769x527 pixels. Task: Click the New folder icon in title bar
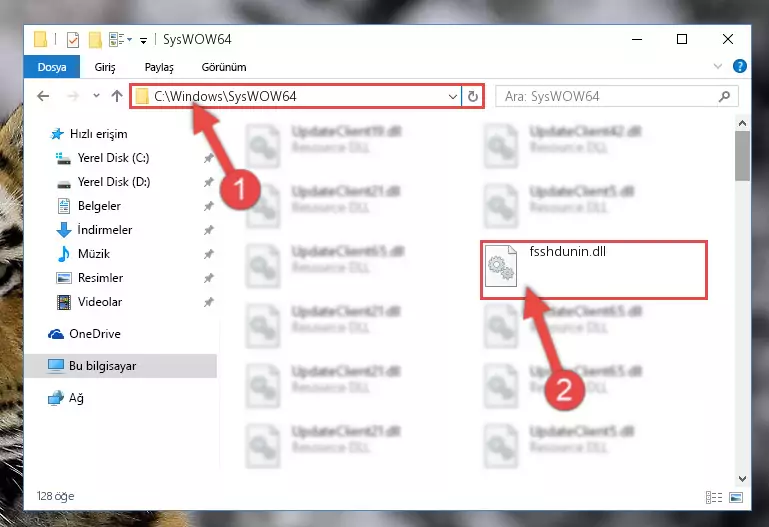click(95, 40)
